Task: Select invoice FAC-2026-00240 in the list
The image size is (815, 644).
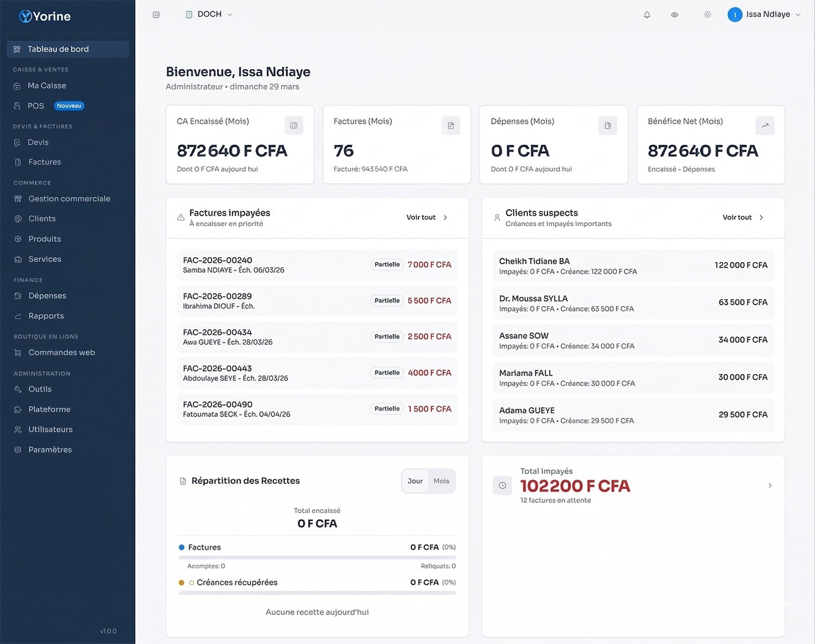Action: [x=317, y=265]
